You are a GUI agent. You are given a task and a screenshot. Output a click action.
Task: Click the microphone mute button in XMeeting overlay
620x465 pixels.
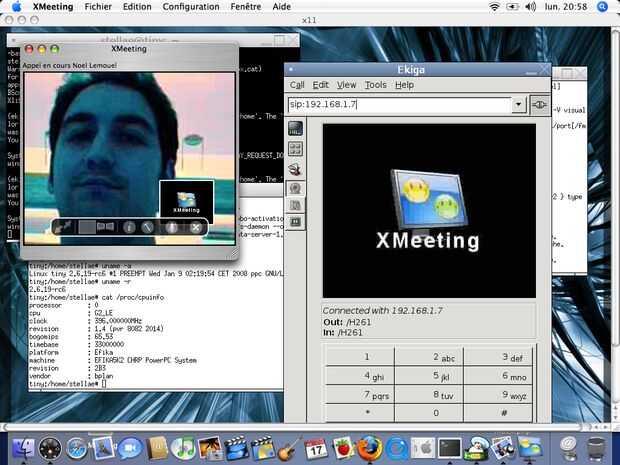pyautogui.click(x=172, y=227)
